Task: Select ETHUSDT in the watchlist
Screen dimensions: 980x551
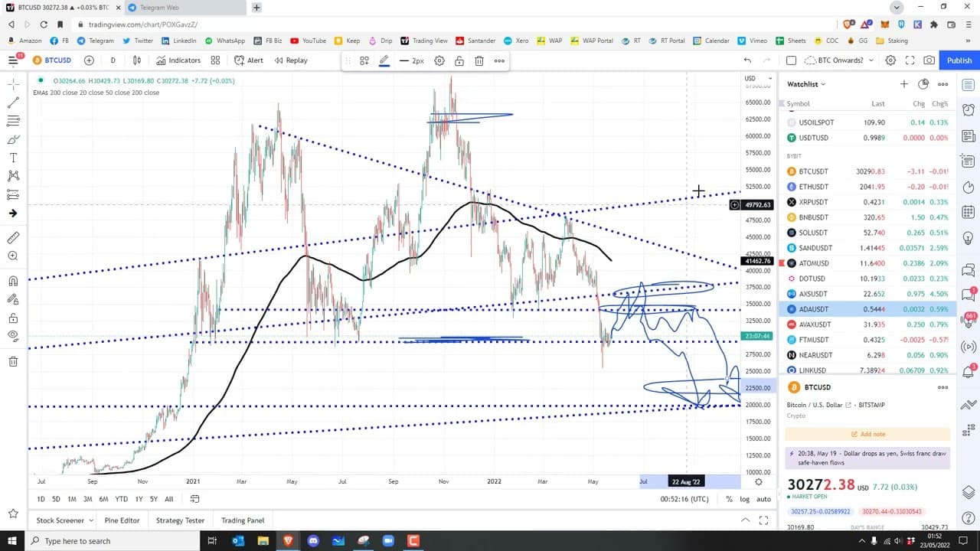Action: click(867, 187)
